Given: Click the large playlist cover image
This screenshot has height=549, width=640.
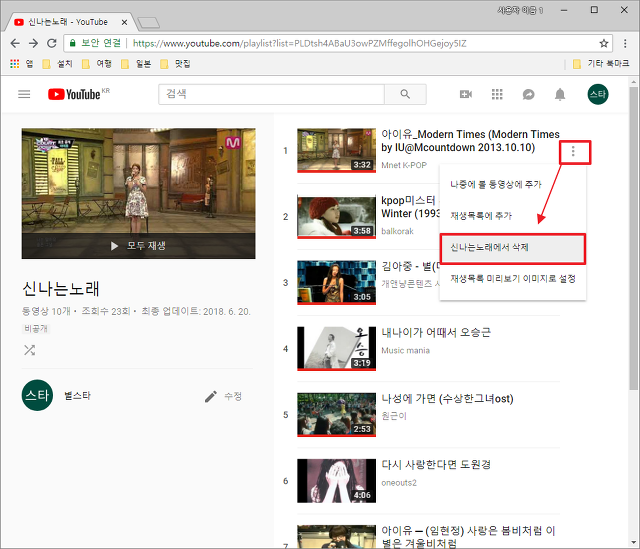Looking at the screenshot, I should [x=138, y=193].
